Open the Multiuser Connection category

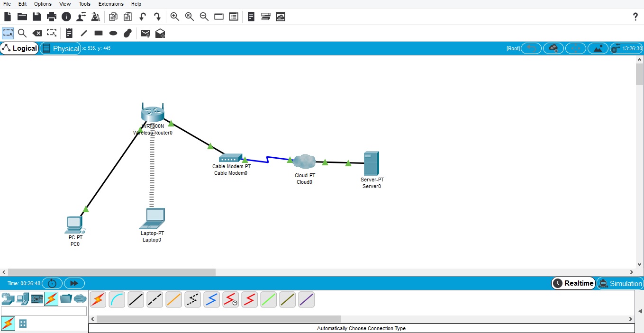(x=80, y=299)
